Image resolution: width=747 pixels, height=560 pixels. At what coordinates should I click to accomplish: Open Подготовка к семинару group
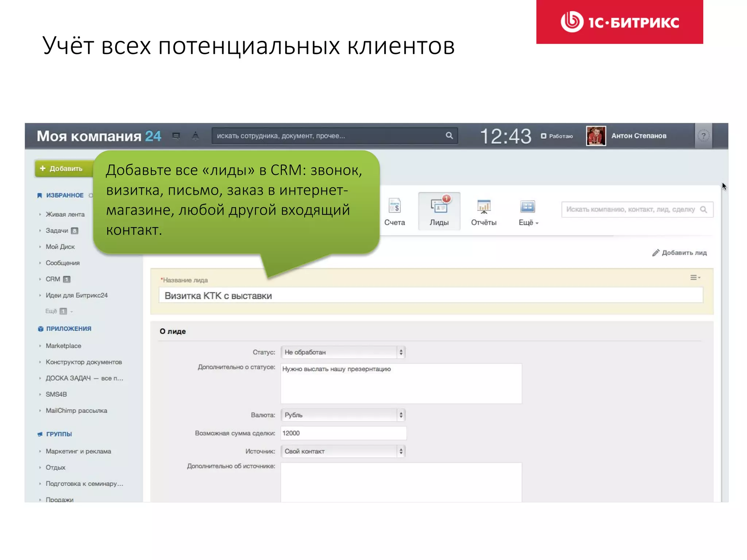[84, 484]
